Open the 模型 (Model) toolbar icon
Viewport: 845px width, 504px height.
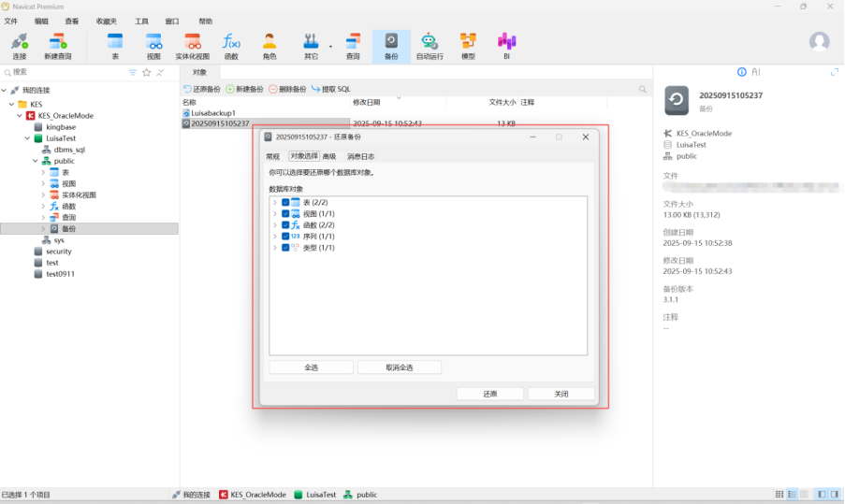click(468, 42)
